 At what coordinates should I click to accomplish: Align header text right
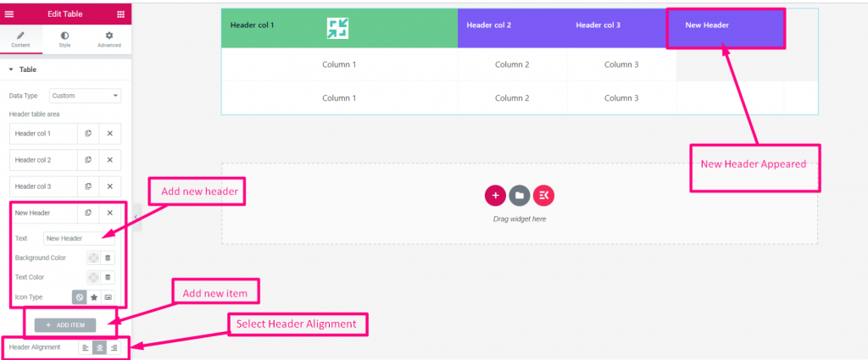tap(114, 348)
